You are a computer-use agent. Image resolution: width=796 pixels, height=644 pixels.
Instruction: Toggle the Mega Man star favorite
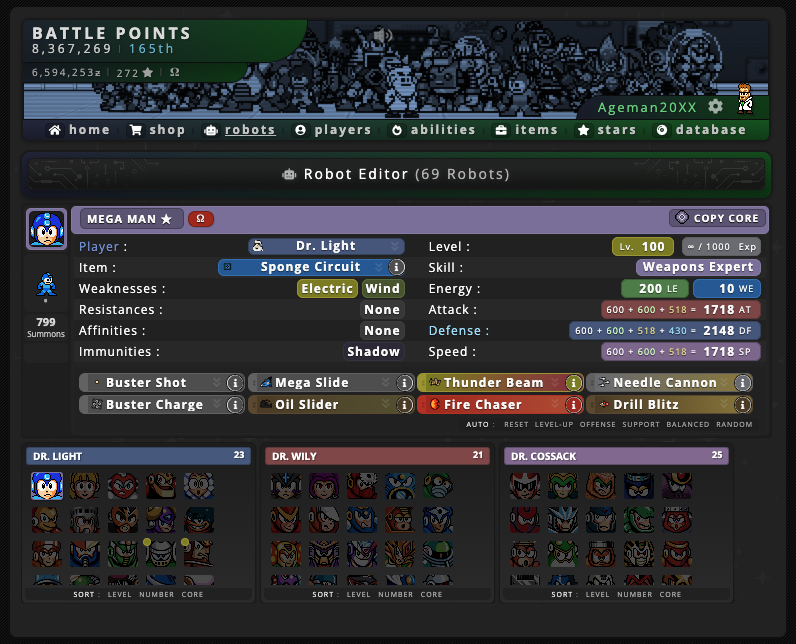click(167, 219)
